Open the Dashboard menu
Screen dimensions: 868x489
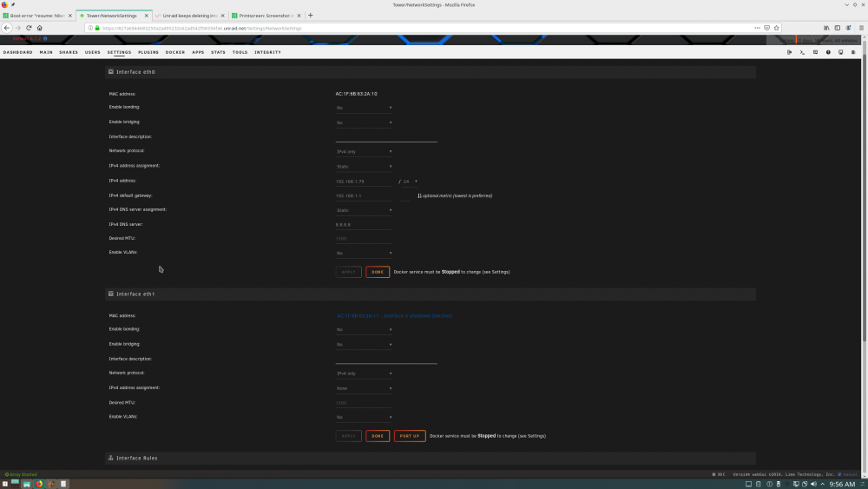tap(17, 52)
